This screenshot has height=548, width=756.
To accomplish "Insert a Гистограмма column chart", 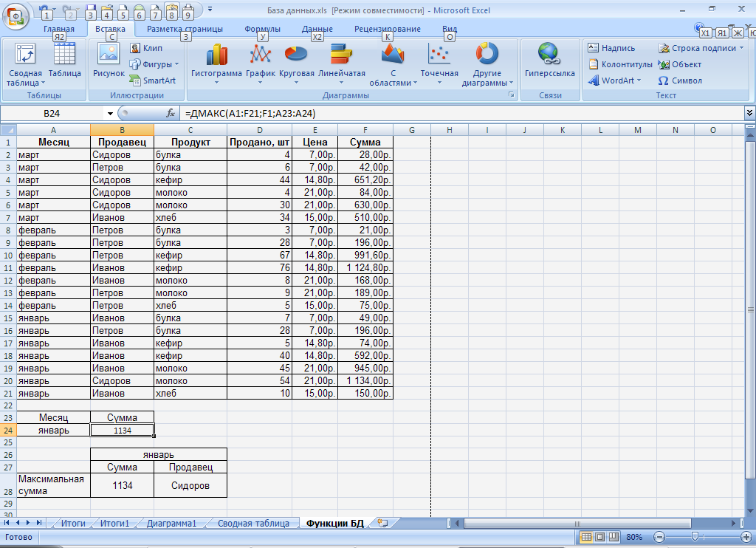I will pyautogui.click(x=216, y=64).
